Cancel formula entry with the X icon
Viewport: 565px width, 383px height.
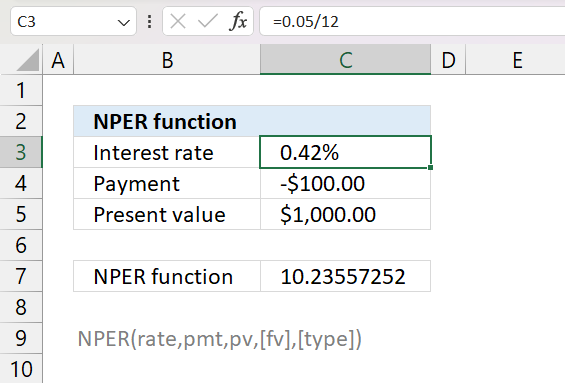[x=178, y=21]
